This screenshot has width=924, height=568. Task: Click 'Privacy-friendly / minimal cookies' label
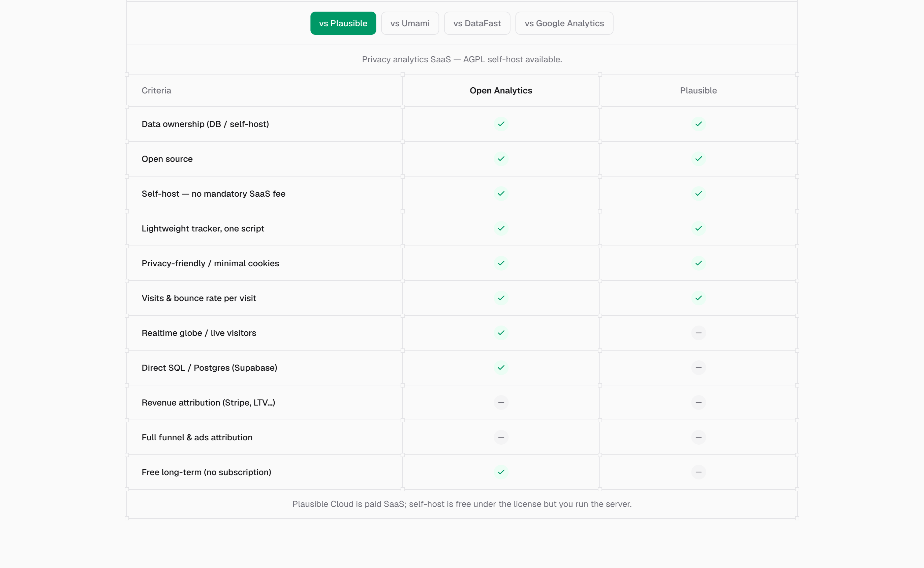click(211, 263)
